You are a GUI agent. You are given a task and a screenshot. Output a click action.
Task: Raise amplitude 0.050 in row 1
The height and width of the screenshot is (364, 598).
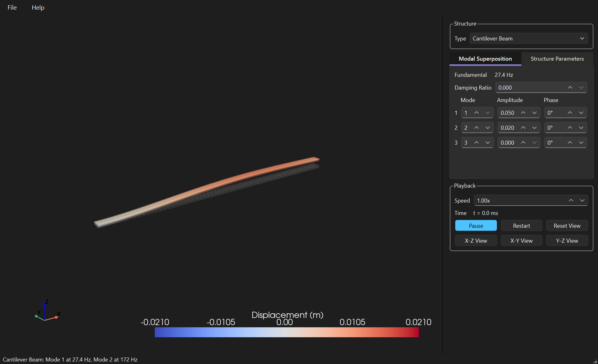523,113
